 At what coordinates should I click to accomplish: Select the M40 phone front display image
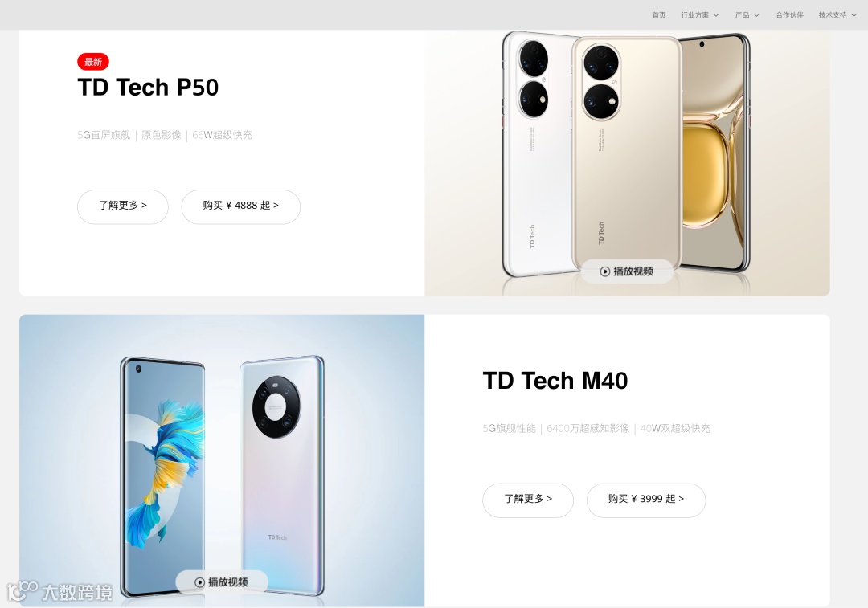(x=163, y=477)
